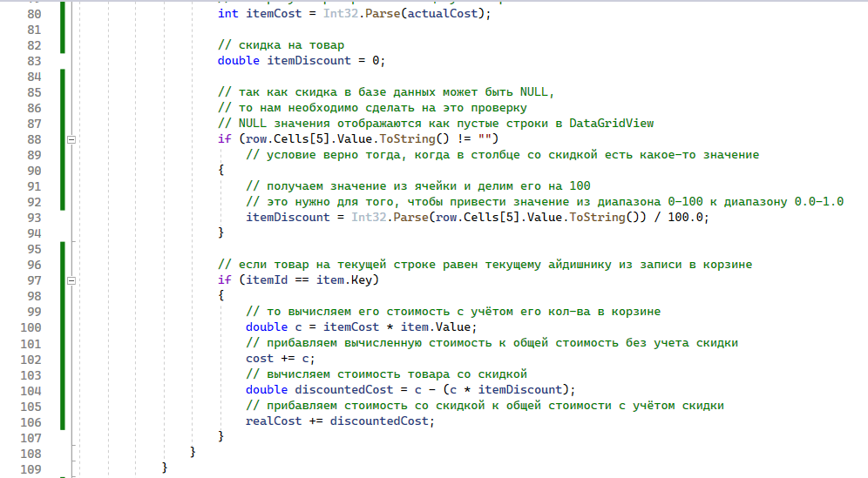Collapse the if block at line 88
Image resolution: width=868 pixels, height=478 pixels.
tap(71, 140)
